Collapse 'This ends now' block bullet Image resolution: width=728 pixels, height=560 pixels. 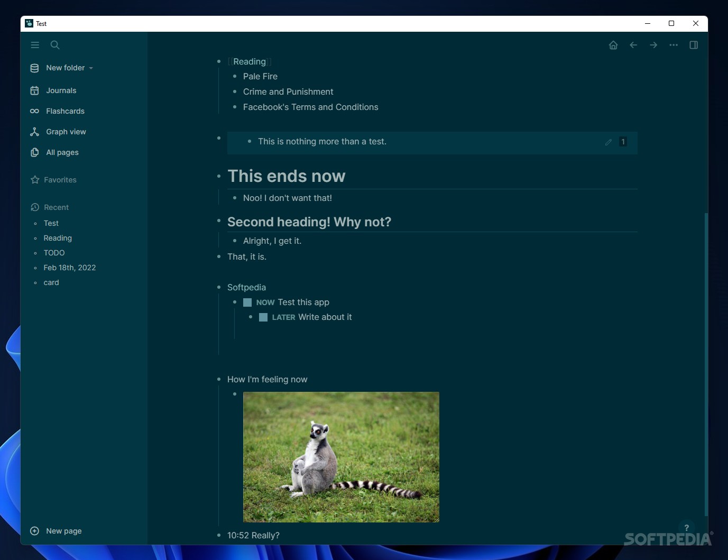[219, 176]
